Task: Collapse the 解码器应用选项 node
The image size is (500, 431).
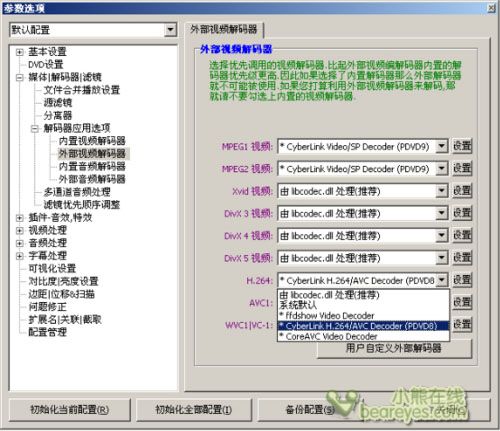Action: pos(35,129)
